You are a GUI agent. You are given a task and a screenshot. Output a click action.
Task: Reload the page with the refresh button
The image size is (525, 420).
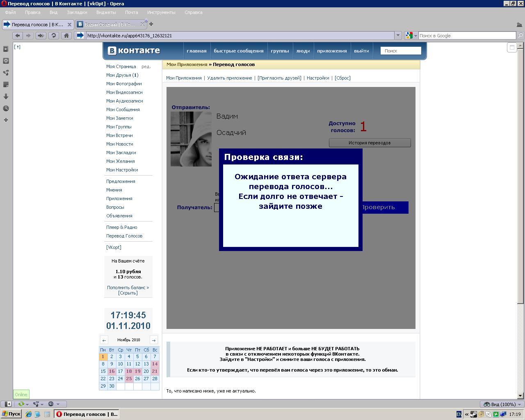coord(53,36)
